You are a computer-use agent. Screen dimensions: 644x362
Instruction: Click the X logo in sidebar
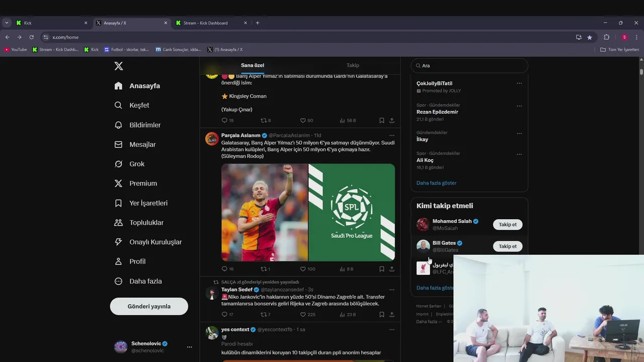tap(119, 66)
